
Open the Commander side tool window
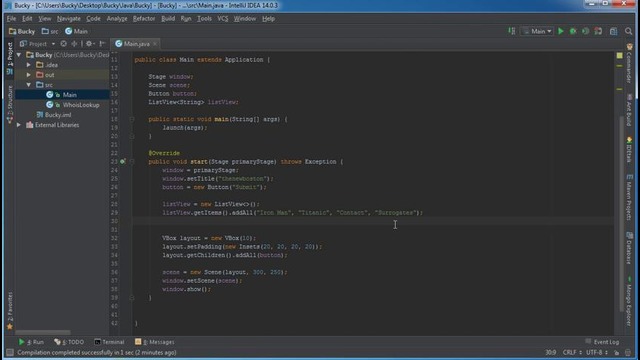(x=629, y=63)
